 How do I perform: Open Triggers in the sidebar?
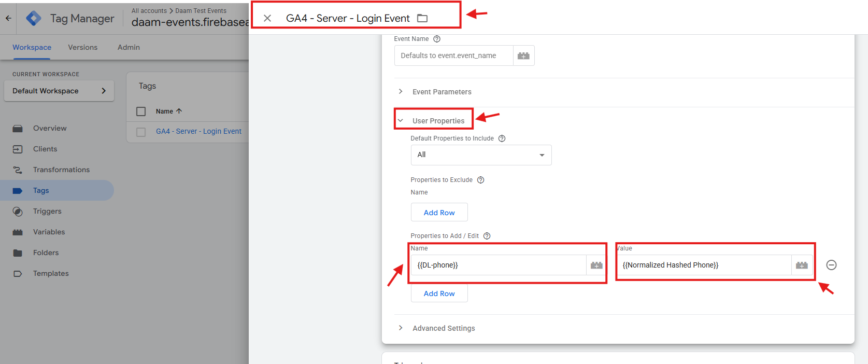click(x=47, y=211)
